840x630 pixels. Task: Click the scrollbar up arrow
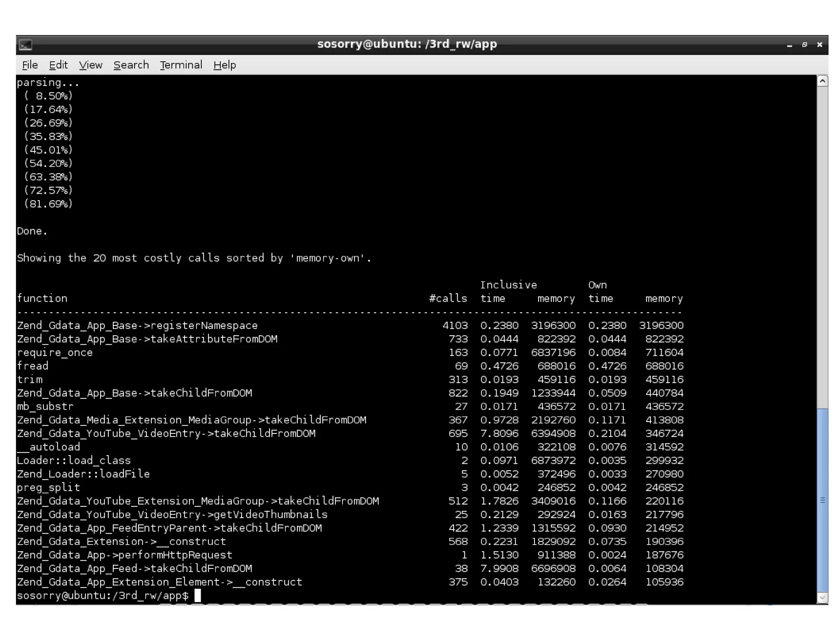point(822,81)
